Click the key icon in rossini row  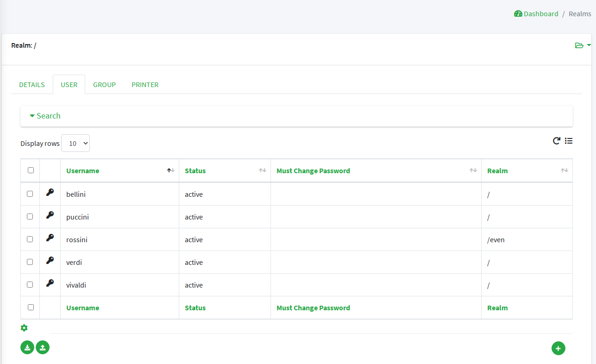(x=50, y=238)
